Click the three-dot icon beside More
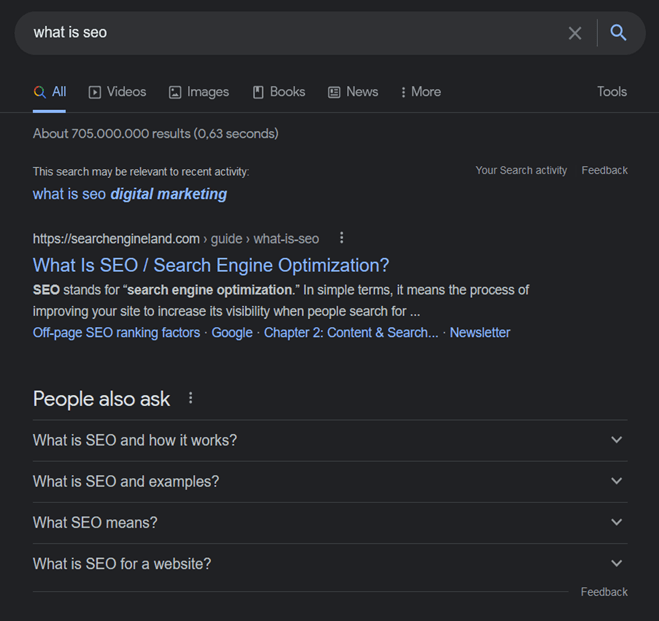Image resolution: width=659 pixels, height=621 pixels. [x=403, y=92]
